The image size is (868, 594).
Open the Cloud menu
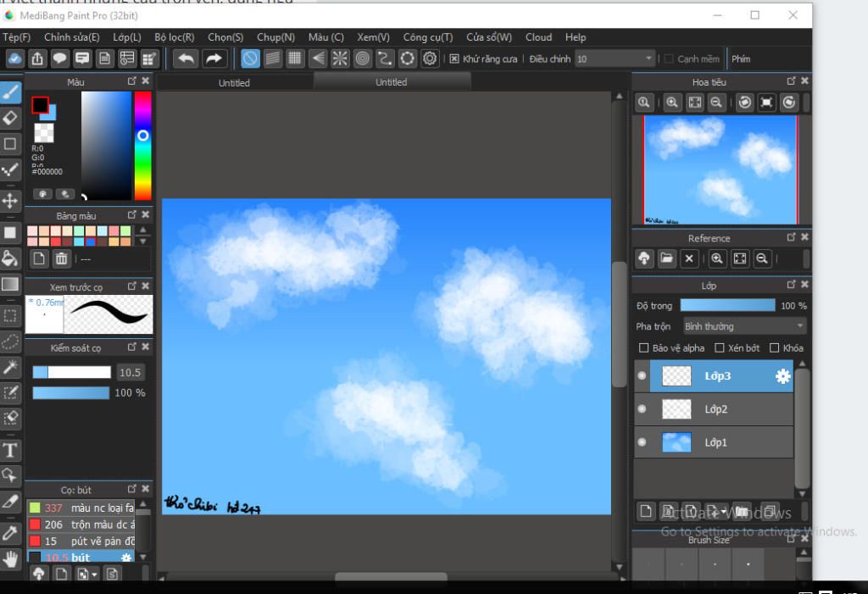point(538,37)
